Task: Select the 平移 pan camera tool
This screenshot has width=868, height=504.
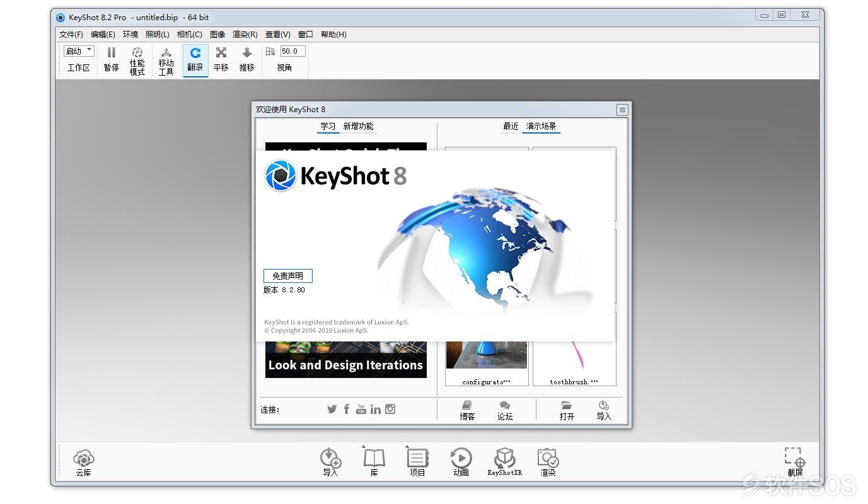Action: click(221, 60)
